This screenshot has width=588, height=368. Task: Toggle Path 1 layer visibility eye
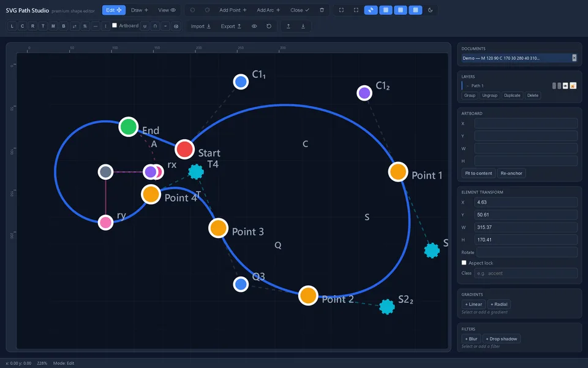coord(565,86)
